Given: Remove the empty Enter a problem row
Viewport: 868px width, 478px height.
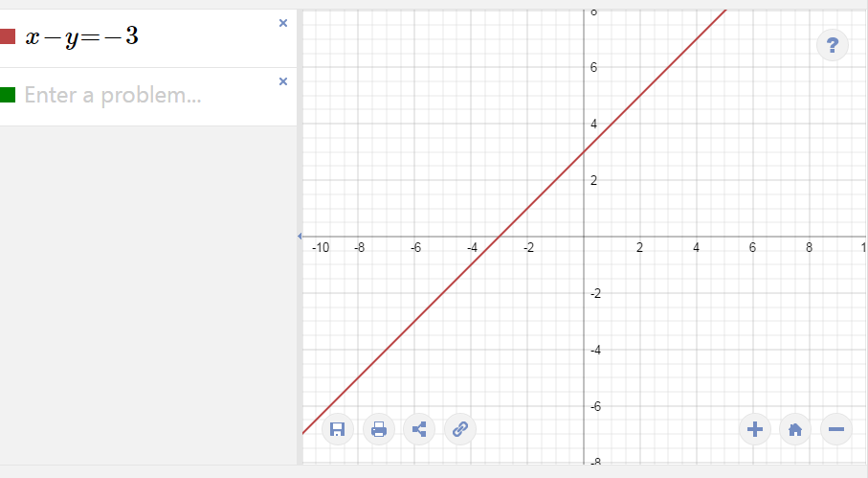Looking at the screenshot, I should pyautogui.click(x=283, y=81).
